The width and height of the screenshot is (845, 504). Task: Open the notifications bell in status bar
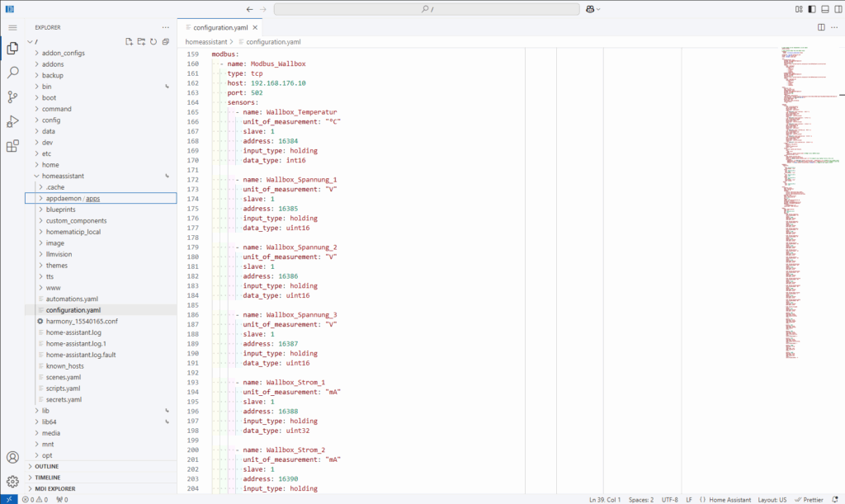[x=835, y=500]
